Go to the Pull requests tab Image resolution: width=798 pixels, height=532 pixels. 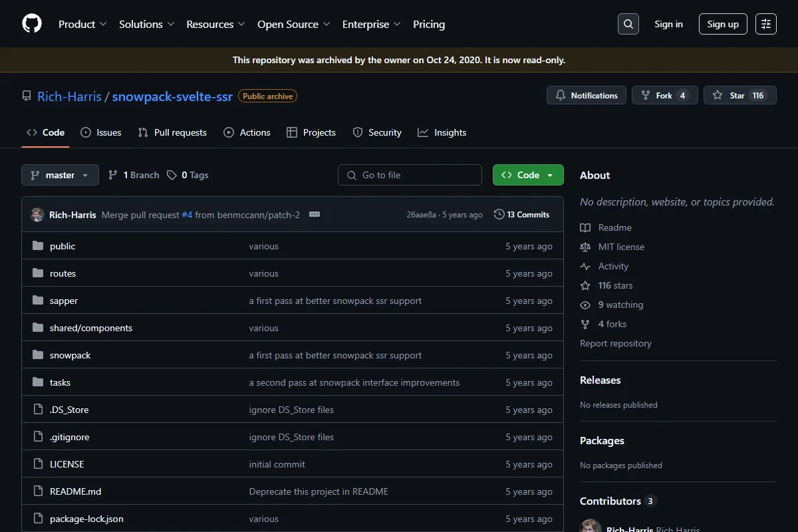[172, 132]
